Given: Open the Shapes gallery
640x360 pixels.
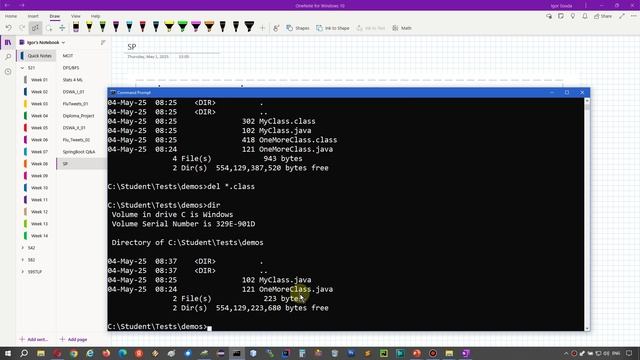Looking at the screenshot, I should click(298, 28).
